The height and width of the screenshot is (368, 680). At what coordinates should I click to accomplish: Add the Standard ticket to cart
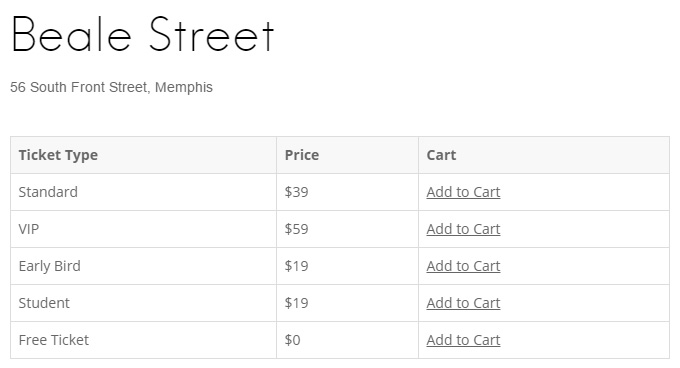(463, 192)
